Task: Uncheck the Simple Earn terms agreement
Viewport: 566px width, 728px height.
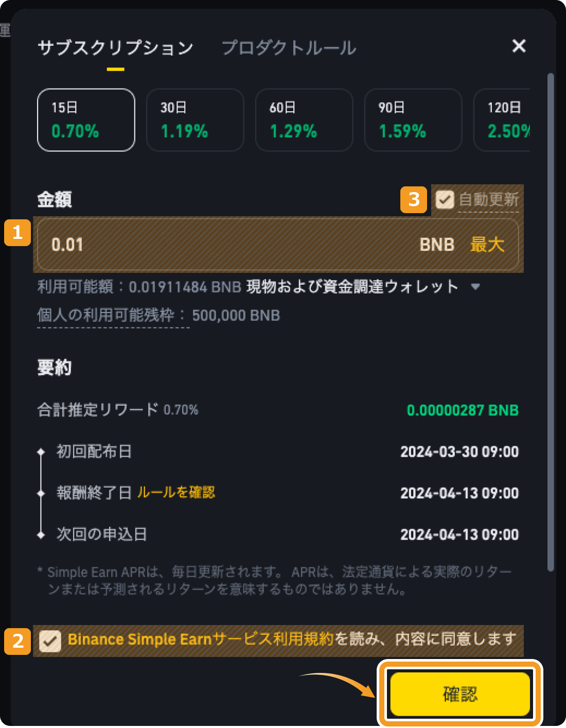Action: 50,641
